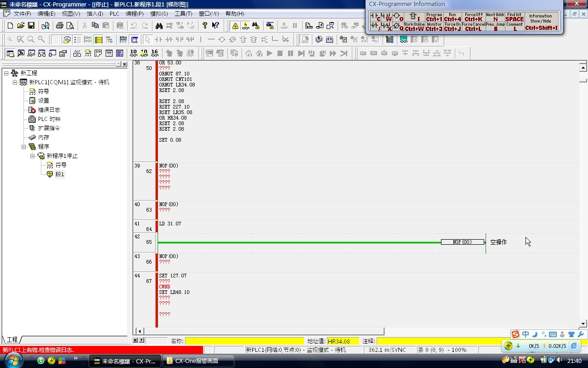
Task: Click the 工程 tab at panel bottom
Action: coord(12,339)
